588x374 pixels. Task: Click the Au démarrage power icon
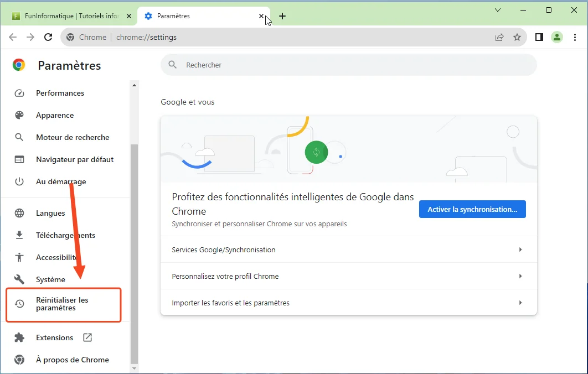pos(19,181)
